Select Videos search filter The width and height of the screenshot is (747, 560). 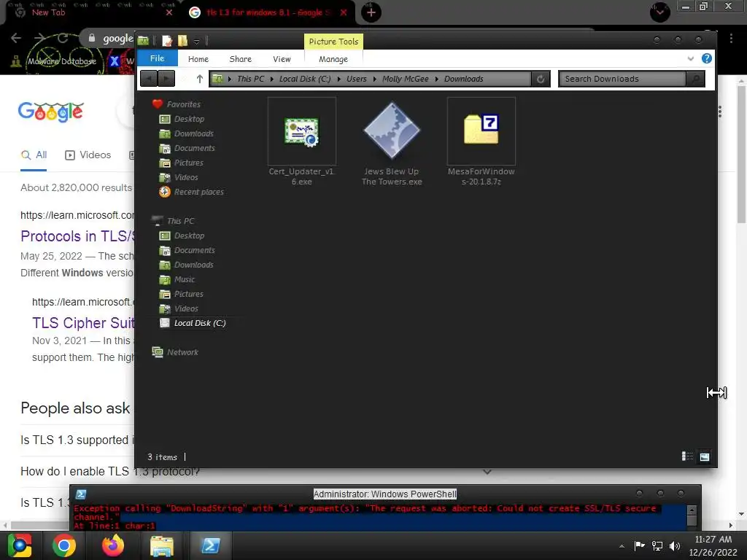(x=88, y=155)
